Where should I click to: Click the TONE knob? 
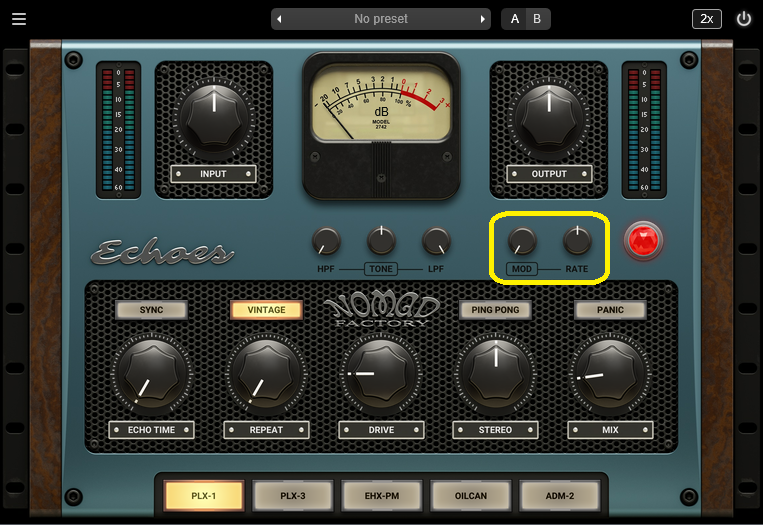[381, 240]
